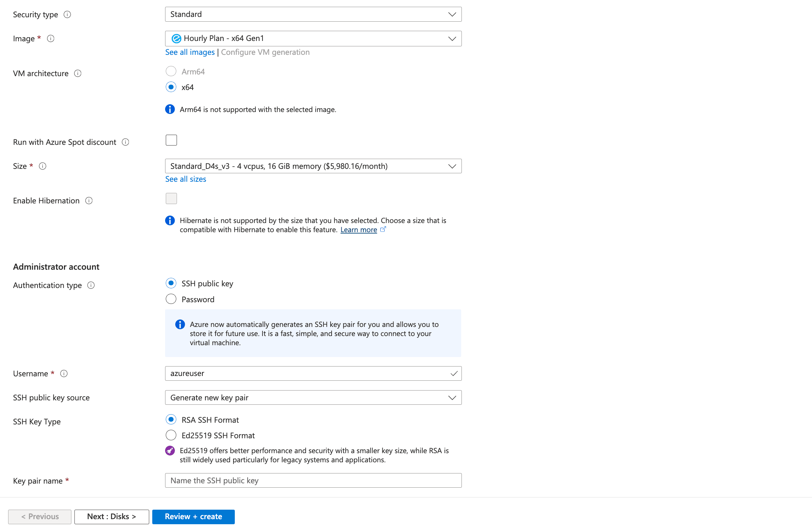Open the Security type dropdown
Screen dimensions: 812x532
[313, 14]
